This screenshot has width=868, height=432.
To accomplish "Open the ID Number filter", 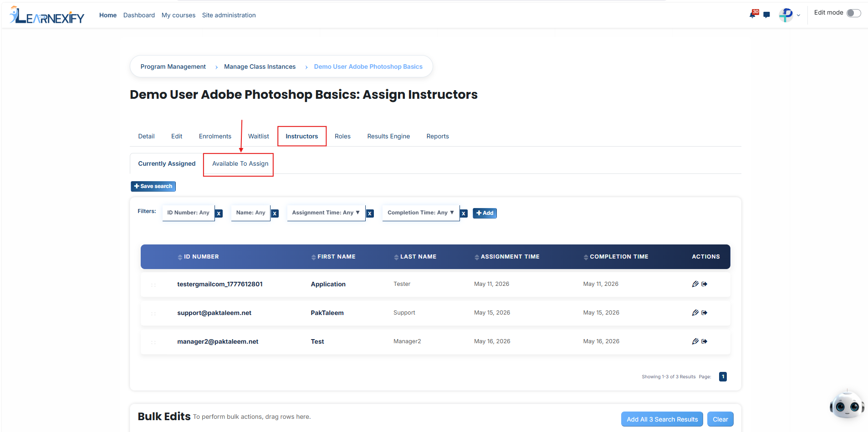I will click(188, 213).
